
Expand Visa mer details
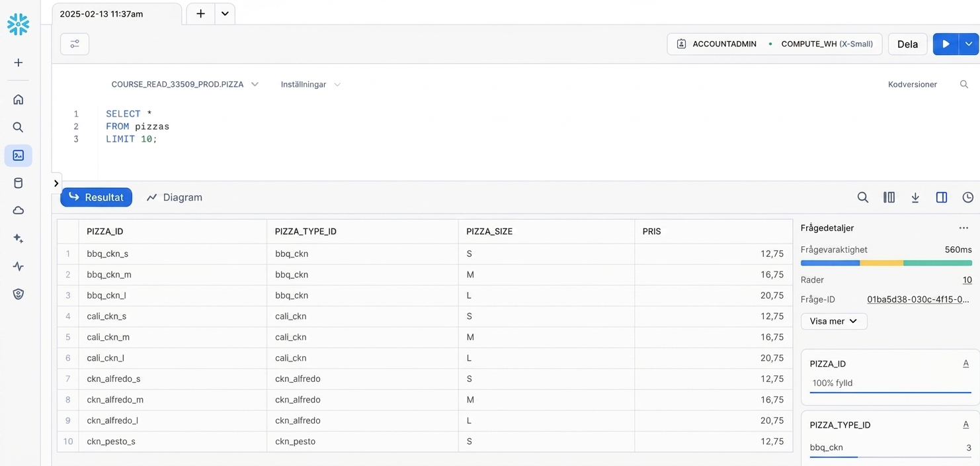[834, 321]
